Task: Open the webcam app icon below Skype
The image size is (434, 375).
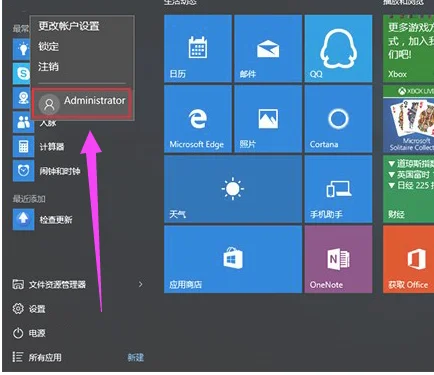Action: [22, 97]
